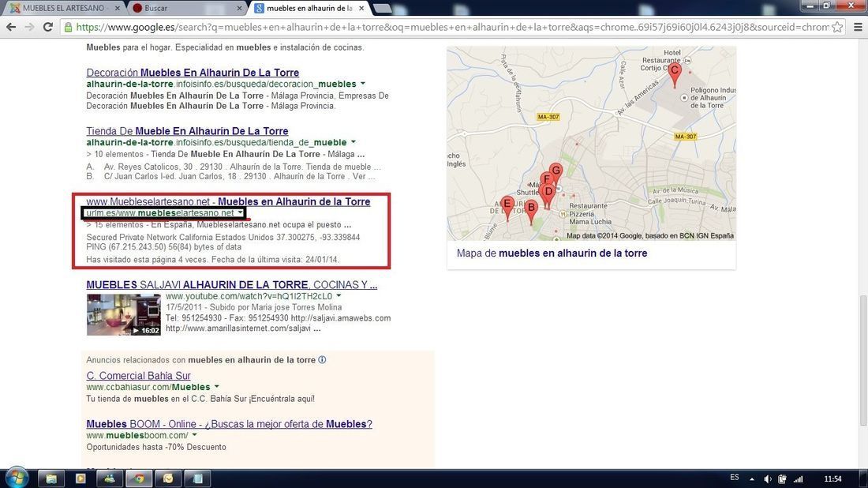
Task: Click the Muebles Saljavi video thumbnail
Action: tap(123, 314)
